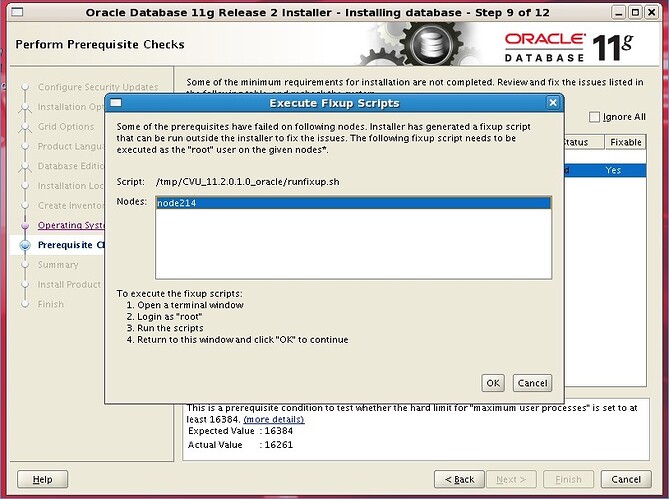Click the Fixable column header

[x=625, y=143]
